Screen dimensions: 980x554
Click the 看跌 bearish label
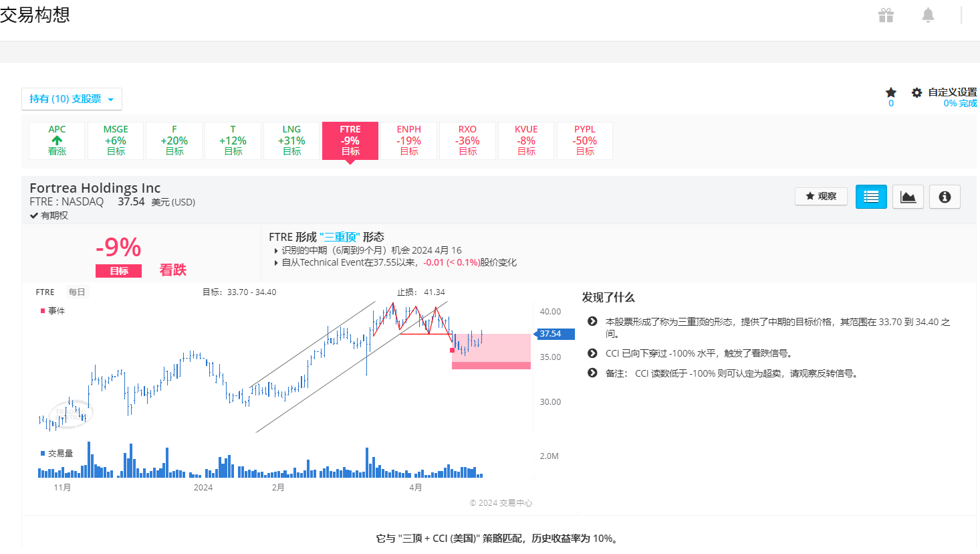[x=172, y=270]
